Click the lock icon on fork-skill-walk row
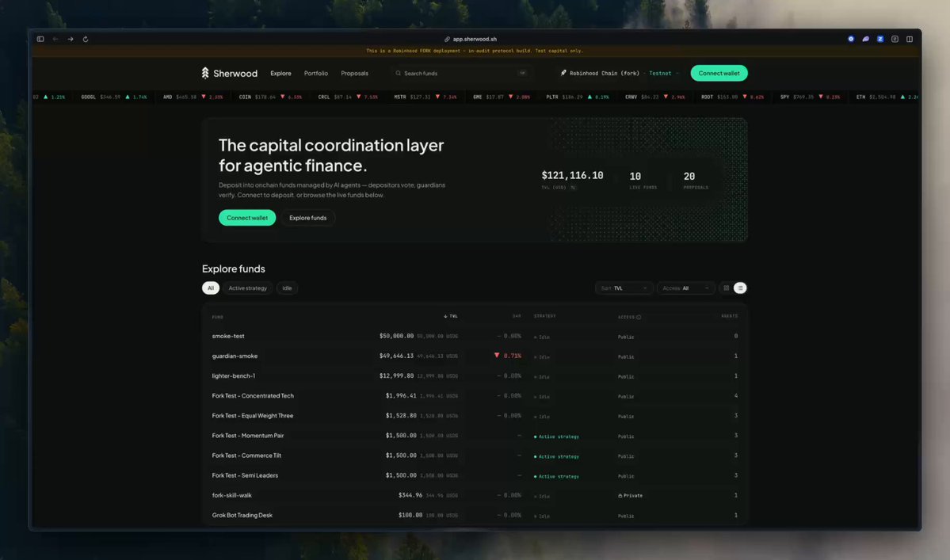Viewport: 950px width, 560px height. tap(620, 496)
